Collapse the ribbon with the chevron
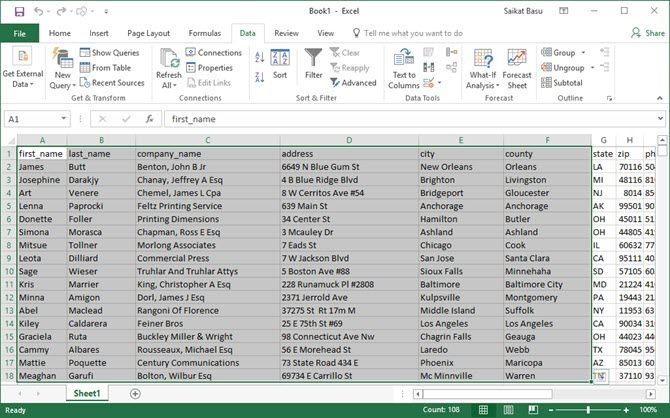Viewport: 670px width, 418px height. pos(660,98)
